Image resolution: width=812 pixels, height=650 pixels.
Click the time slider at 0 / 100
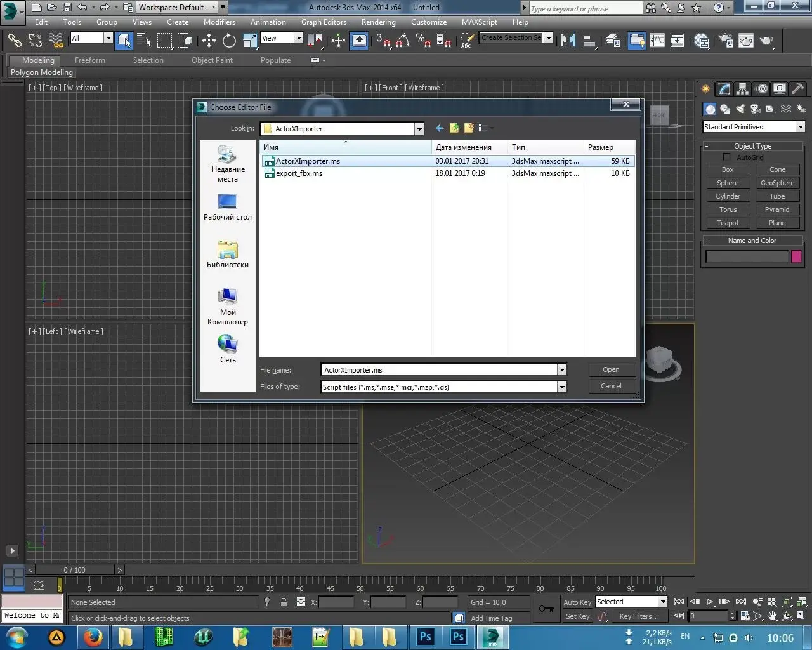(x=75, y=570)
